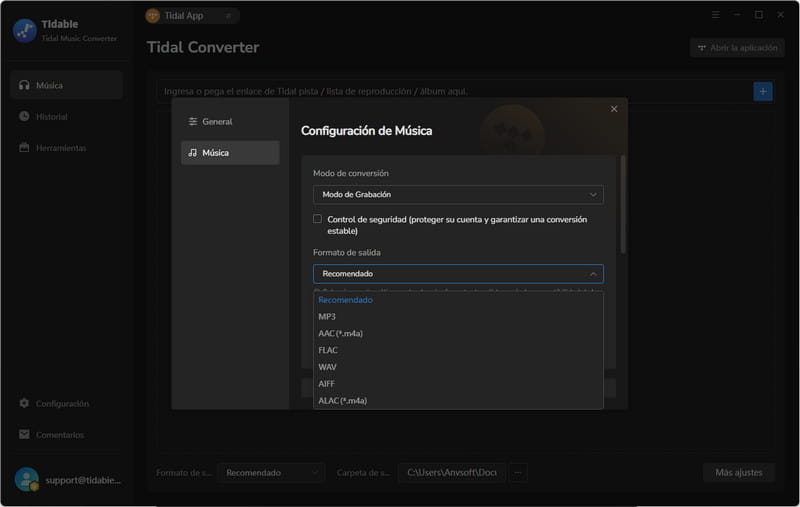Click the Tidal App tab icon
This screenshot has height=507, width=800.
coord(153,16)
